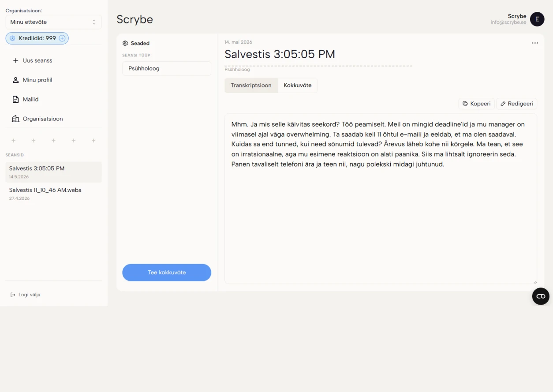The height and width of the screenshot is (392, 553).
Task: Open the three-dot options menu
Action: [535, 43]
